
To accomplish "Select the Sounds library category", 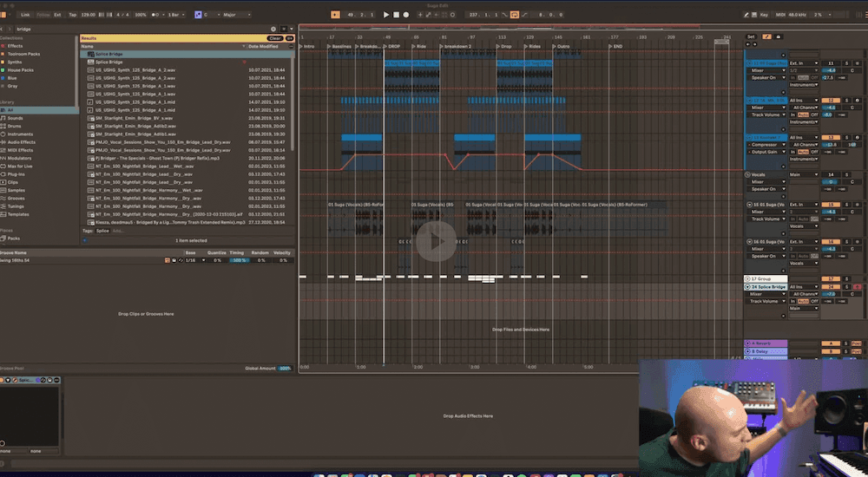I will (x=15, y=119).
